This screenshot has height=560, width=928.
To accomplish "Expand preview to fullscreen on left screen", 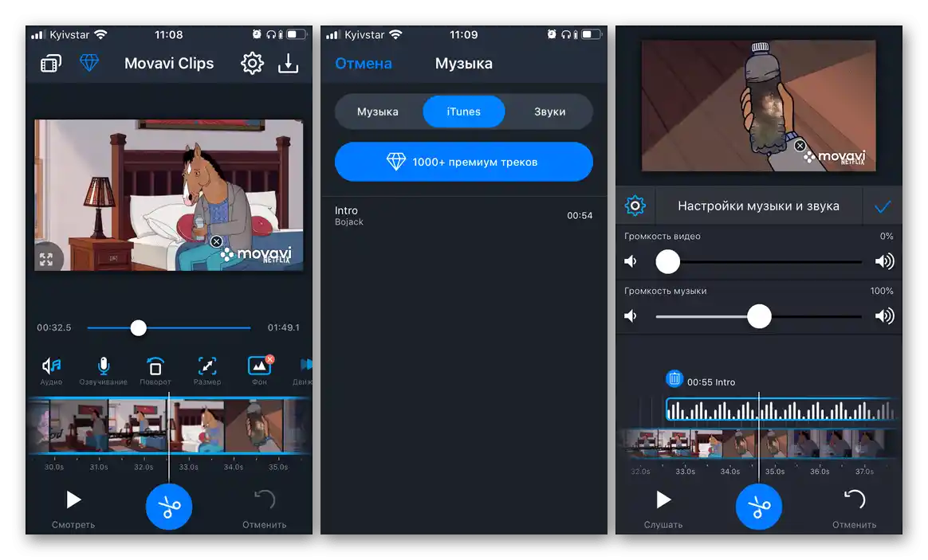I will [x=47, y=259].
